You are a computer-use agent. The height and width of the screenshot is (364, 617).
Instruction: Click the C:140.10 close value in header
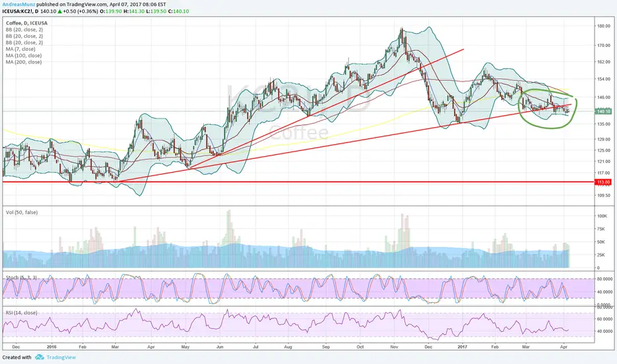coord(179,11)
